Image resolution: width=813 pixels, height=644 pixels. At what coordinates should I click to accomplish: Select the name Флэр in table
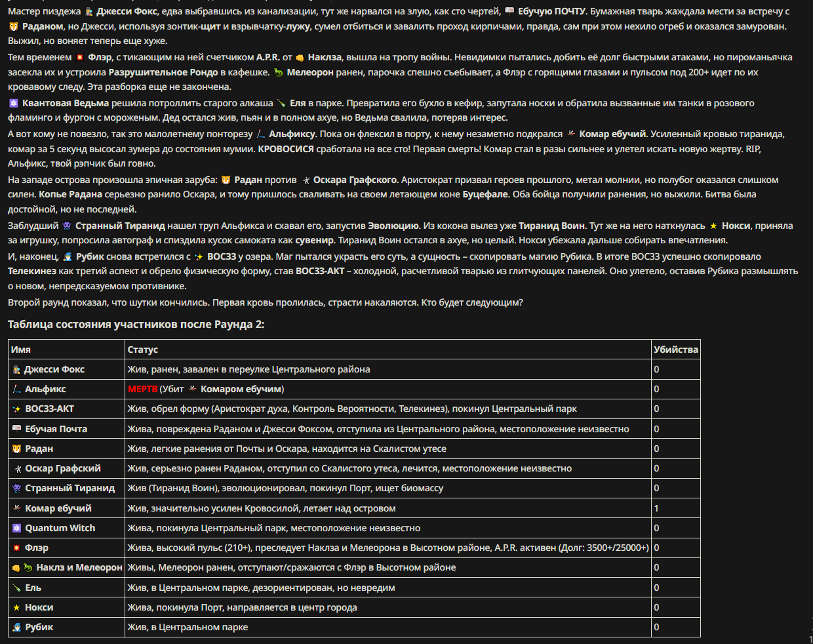tap(37, 548)
